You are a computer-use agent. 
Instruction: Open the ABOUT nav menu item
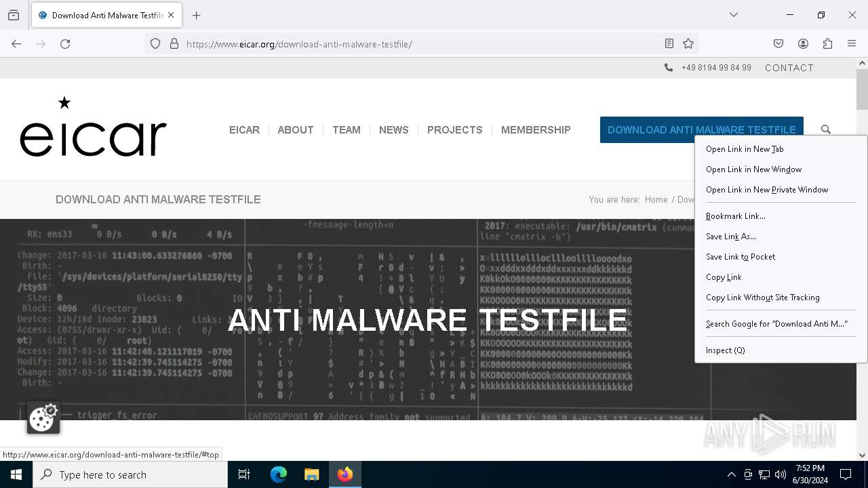click(x=296, y=130)
